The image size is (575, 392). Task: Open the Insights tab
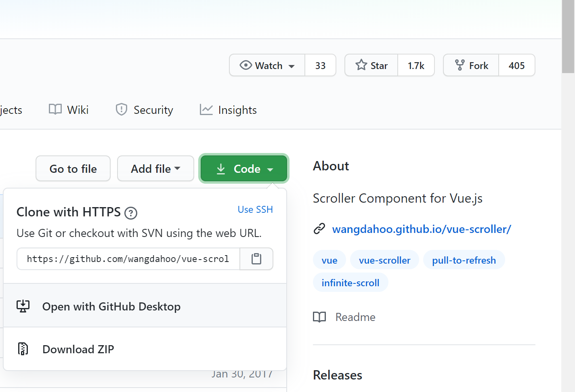[x=228, y=110]
